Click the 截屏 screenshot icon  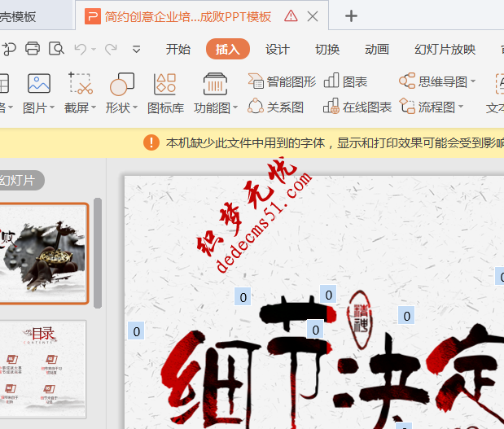coord(81,84)
